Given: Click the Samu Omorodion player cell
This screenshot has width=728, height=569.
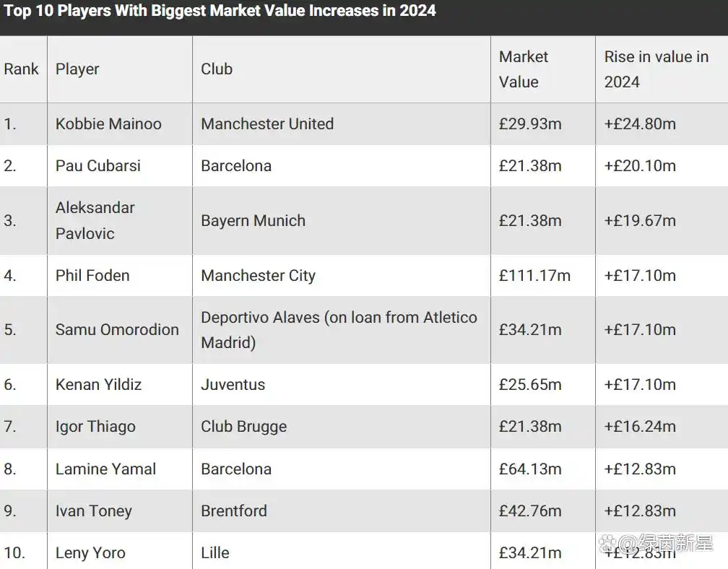Looking at the screenshot, I should point(120,330).
